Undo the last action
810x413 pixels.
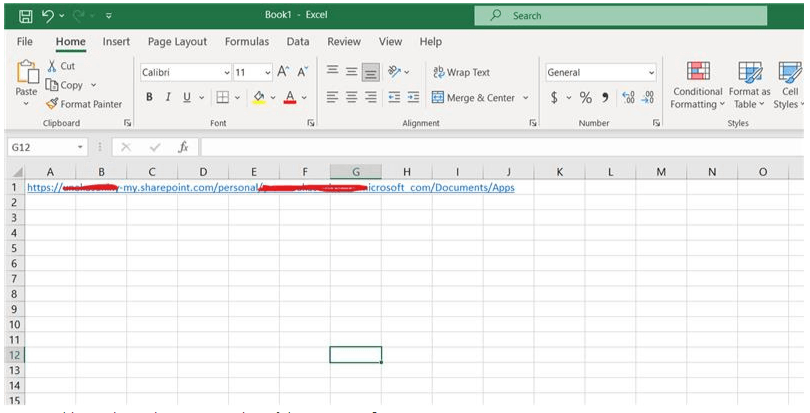coord(48,16)
